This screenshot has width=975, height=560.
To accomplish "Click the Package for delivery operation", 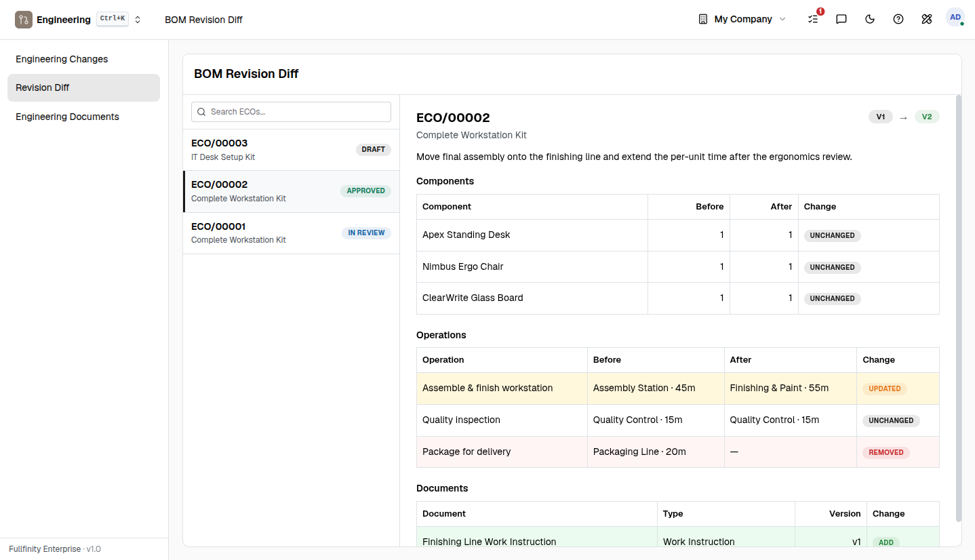I will coord(502,452).
